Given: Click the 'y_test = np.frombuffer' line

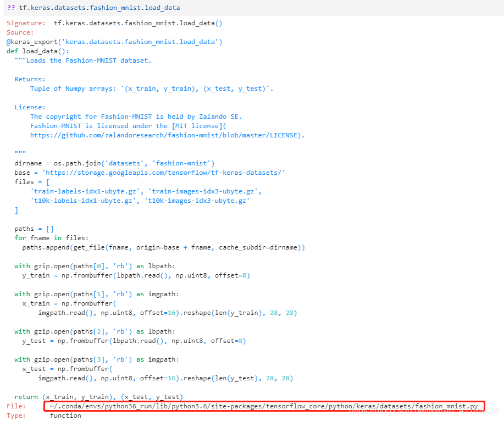Looking at the screenshot, I should tap(134, 341).
